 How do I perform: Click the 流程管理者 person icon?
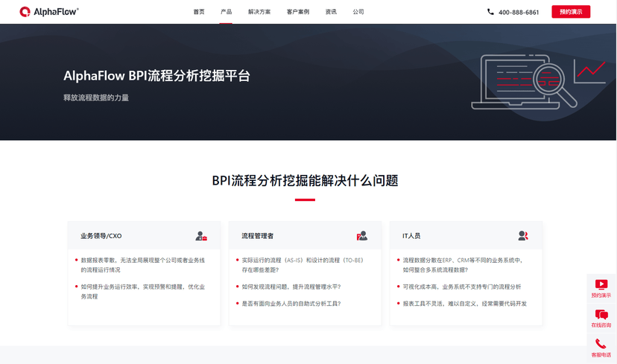(x=362, y=236)
